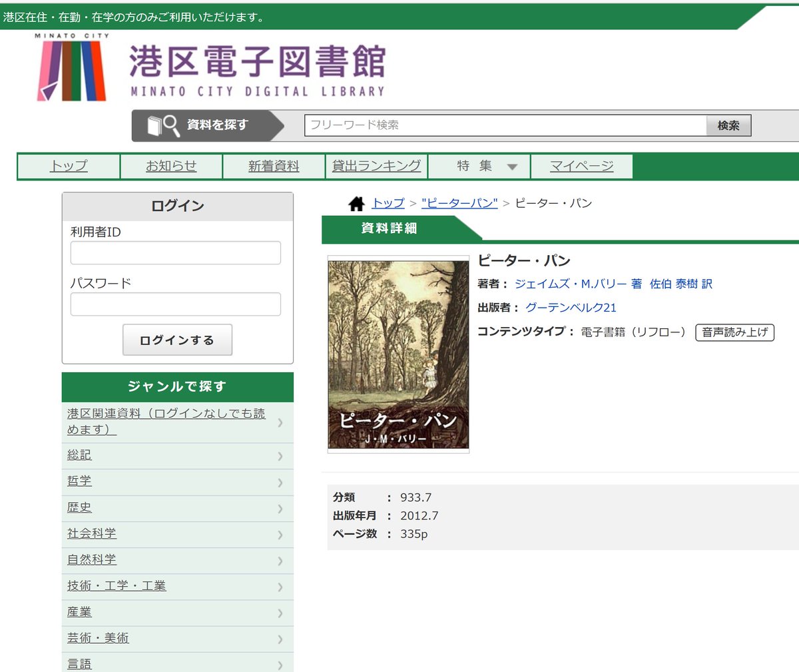The width and height of the screenshot is (799, 672).
Task: Follow the "ピーターパン" breadcrumb link
Action: coord(459,203)
